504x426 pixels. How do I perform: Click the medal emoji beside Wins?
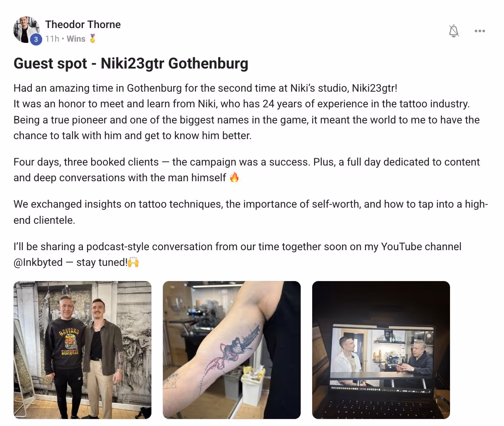click(92, 38)
